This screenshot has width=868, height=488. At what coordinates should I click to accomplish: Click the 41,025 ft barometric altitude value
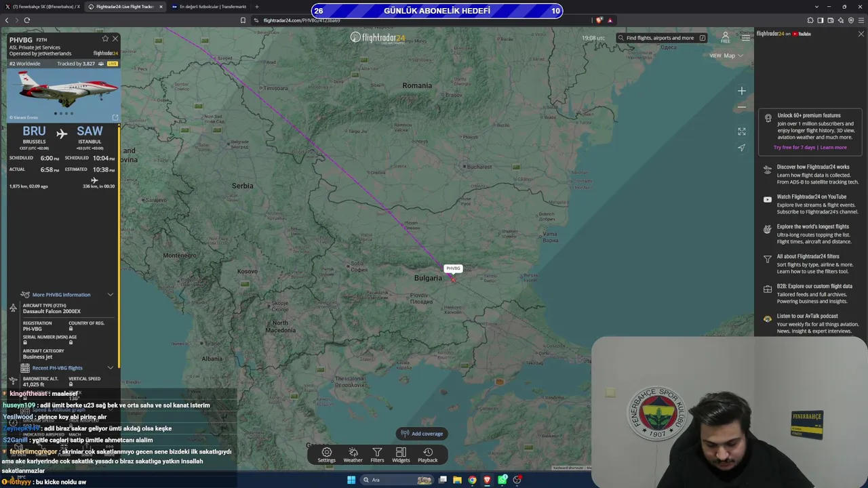pos(33,384)
